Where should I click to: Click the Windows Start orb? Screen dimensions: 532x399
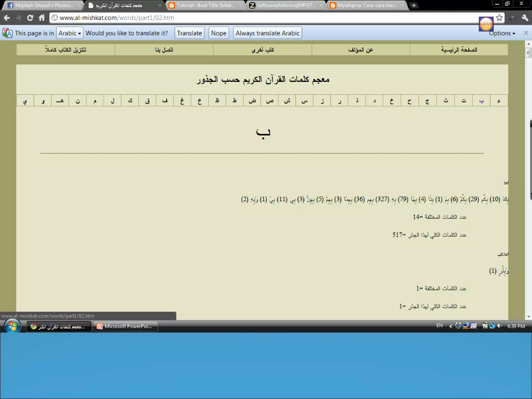12,326
